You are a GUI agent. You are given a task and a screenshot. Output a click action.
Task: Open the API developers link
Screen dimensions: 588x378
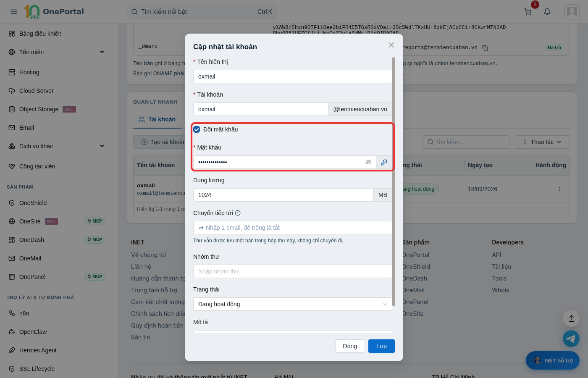pos(496,255)
